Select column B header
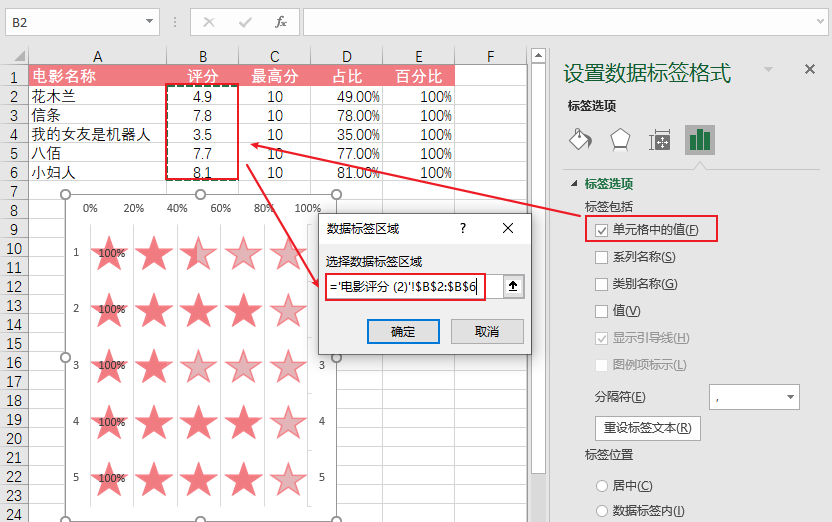 tap(203, 56)
